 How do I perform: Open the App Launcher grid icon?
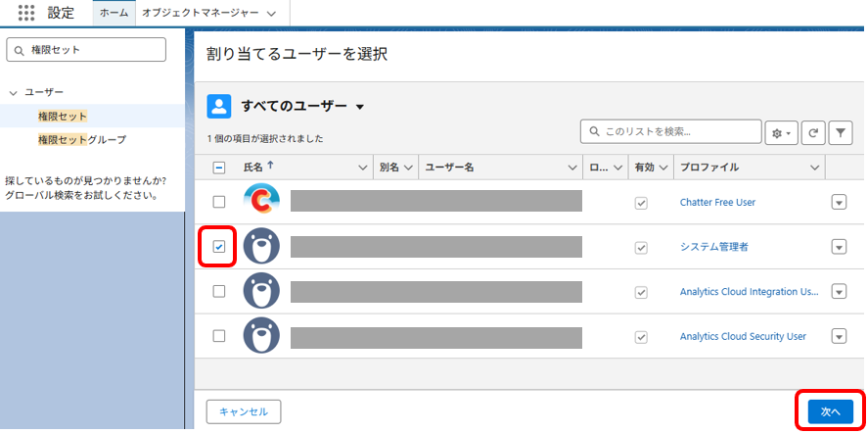(26, 13)
